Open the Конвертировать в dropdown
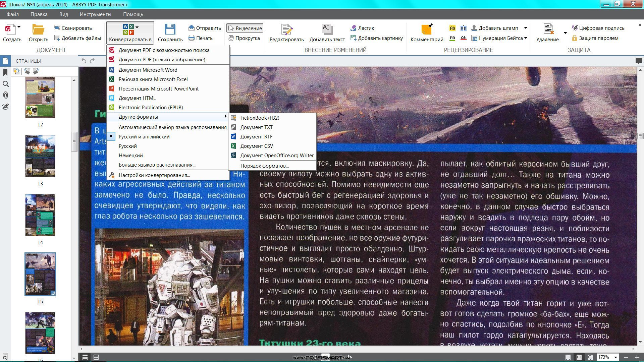 click(130, 33)
